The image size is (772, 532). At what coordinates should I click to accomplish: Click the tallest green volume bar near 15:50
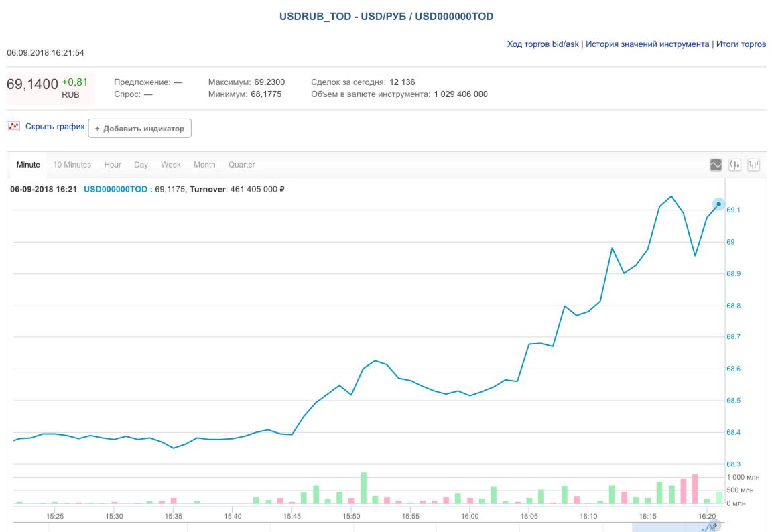(x=363, y=488)
